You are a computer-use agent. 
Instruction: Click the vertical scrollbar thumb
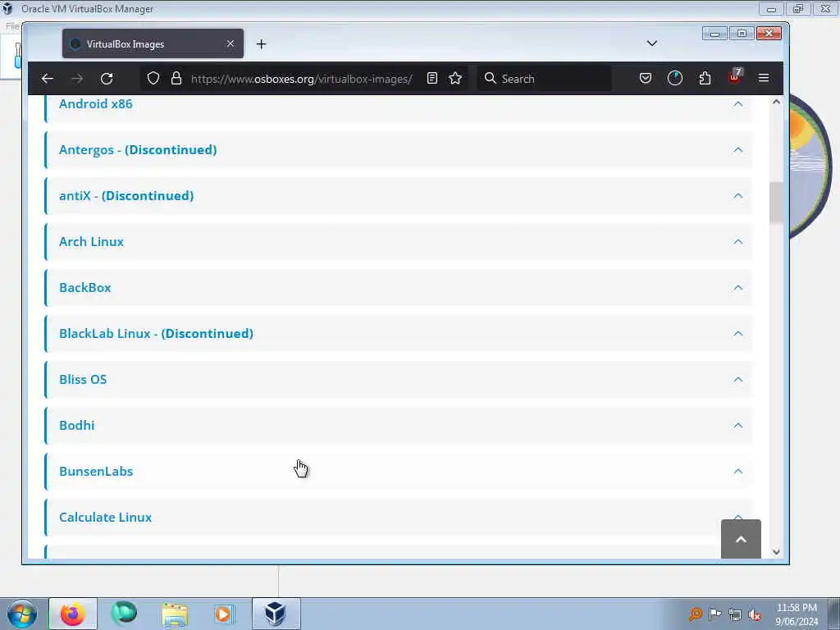coord(776,203)
